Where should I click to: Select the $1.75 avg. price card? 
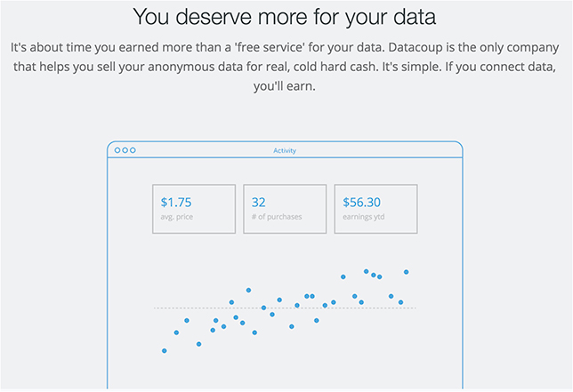(x=194, y=209)
